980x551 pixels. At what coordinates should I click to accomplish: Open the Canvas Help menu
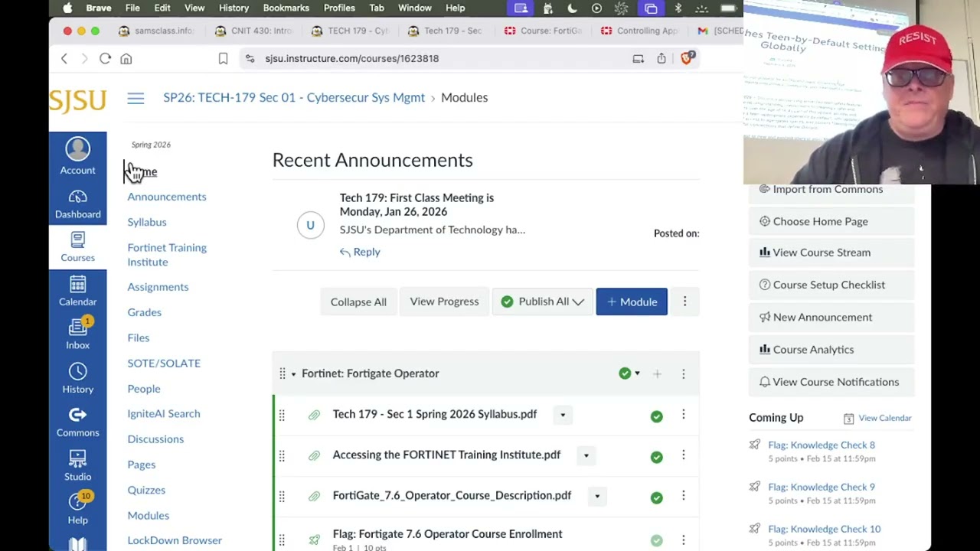(77, 510)
